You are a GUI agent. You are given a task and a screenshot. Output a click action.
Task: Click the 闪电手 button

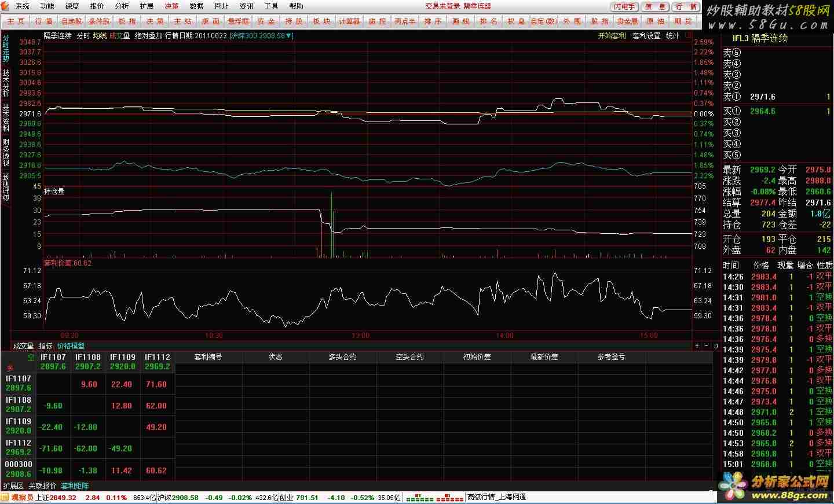[x=624, y=7]
